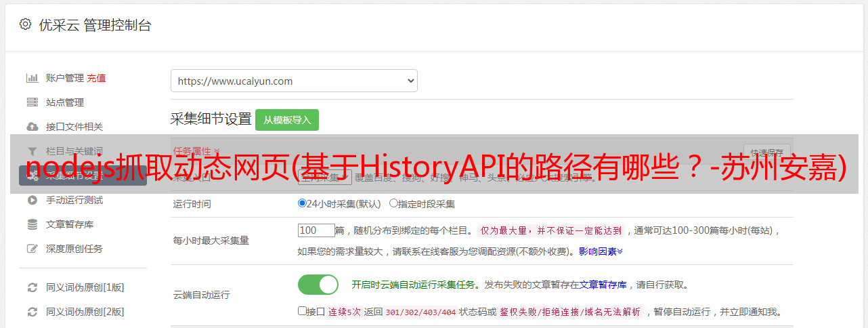Image resolution: width=868 pixels, height=328 pixels.
Task: Click the 开启时云端自动运行采集任务 green text
Action: tap(413, 285)
